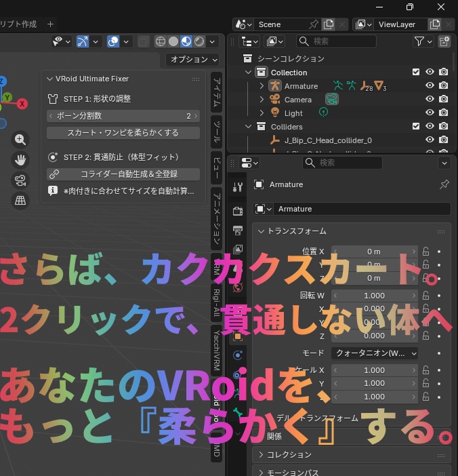The height and width of the screenshot is (476, 458).
Task: Click スカート・ワンピを柔らかくする button
Action: [123, 133]
